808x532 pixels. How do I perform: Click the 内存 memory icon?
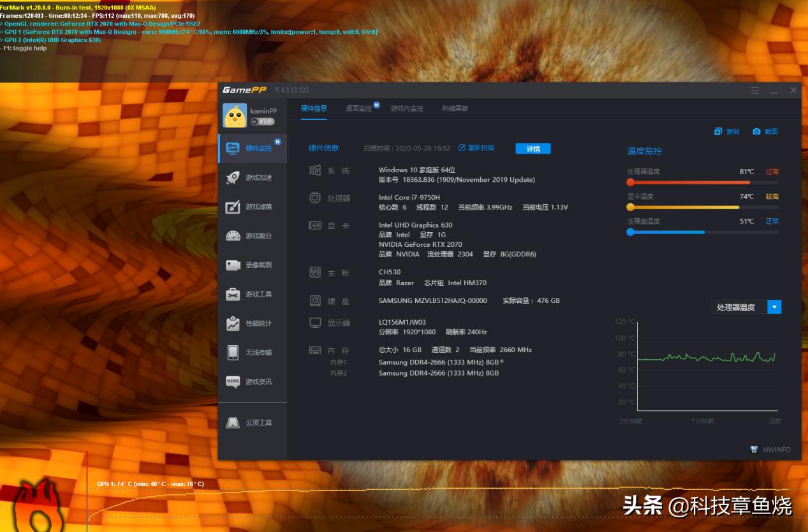pos(315,350)
